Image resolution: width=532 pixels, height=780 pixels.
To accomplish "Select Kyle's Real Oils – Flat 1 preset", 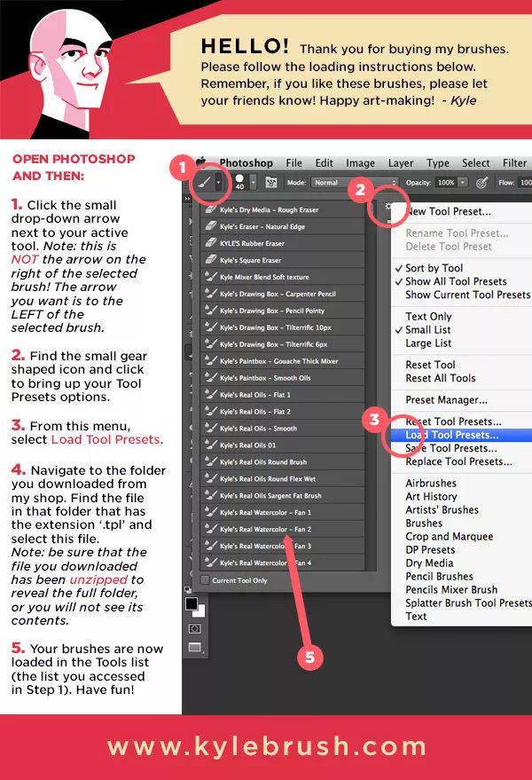I will coord(283,395).
